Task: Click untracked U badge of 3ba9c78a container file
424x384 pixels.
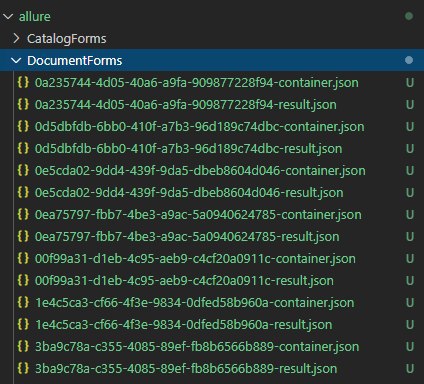Action: click(410, 347)
